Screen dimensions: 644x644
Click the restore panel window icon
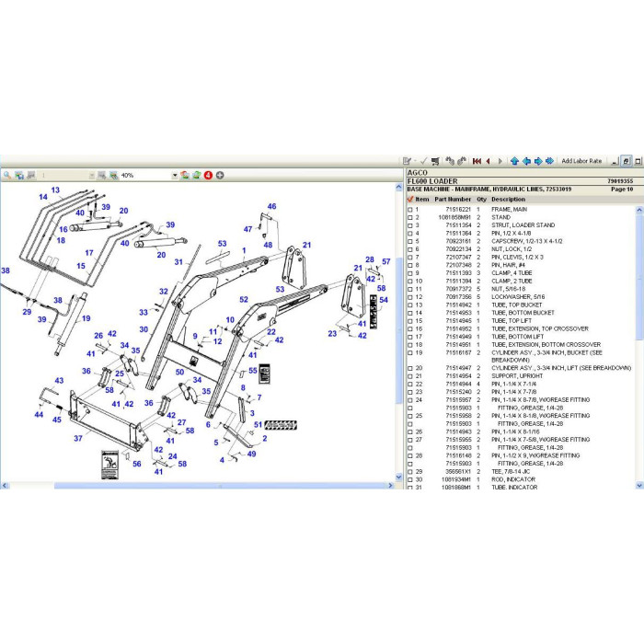[x=626, y=161]
